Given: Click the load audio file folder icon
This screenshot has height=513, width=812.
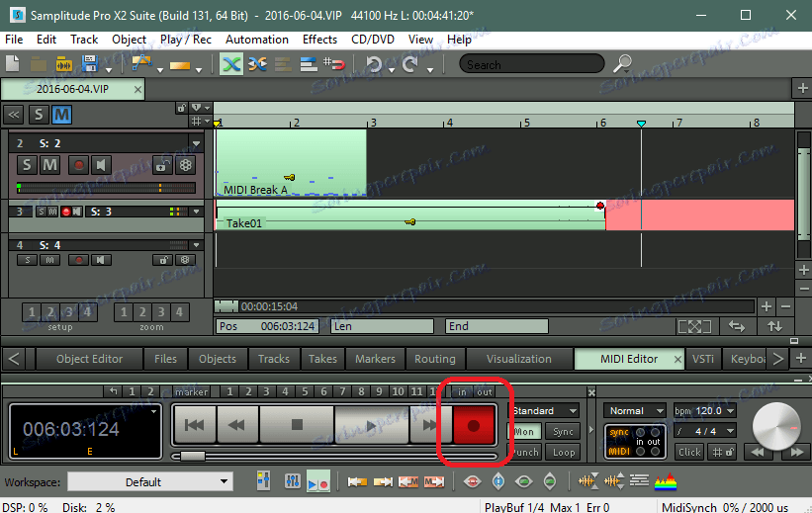Looking at the screenshot, I should point(63,64).
